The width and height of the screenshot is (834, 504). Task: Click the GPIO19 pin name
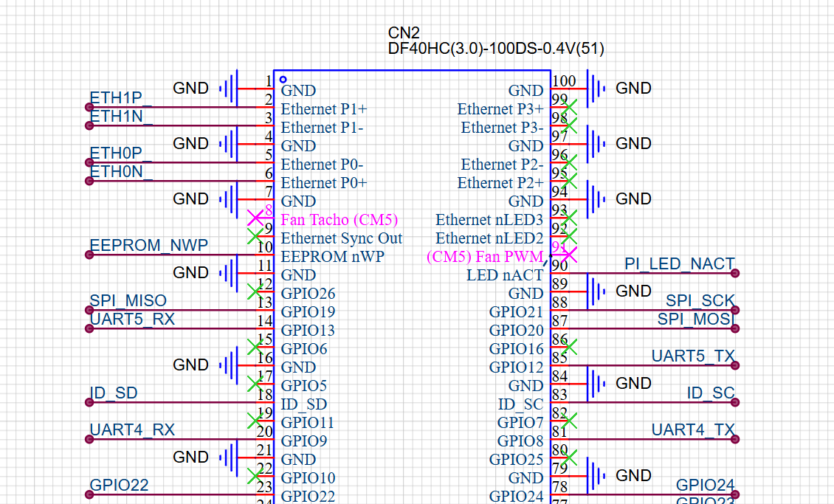[308, 312]
